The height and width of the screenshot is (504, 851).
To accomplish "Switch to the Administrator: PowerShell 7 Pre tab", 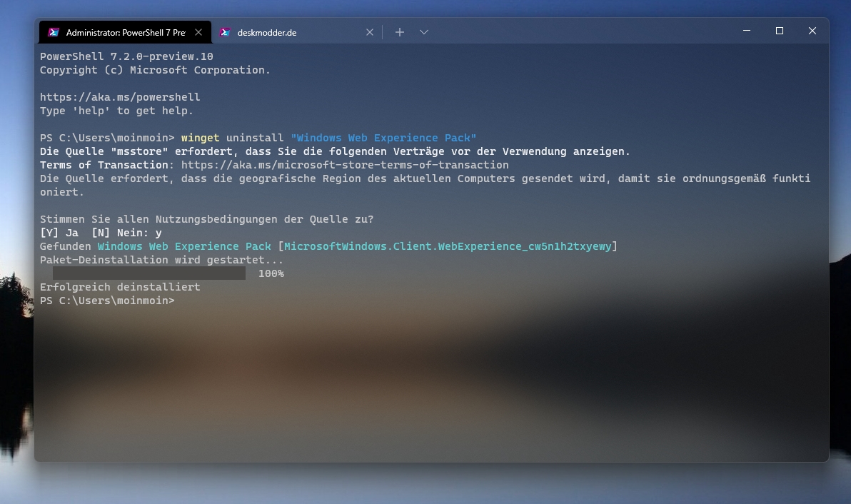I will point(125,33).
